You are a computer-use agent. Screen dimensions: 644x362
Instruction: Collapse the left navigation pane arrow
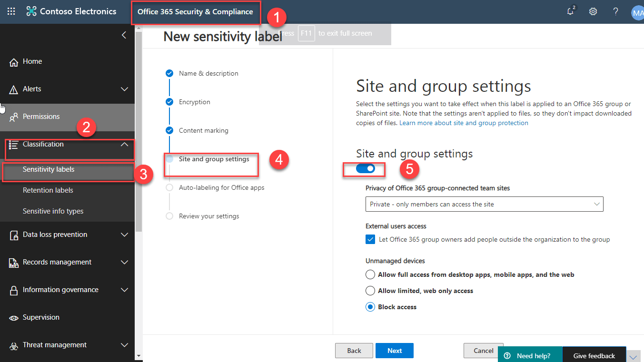[124, 35]
